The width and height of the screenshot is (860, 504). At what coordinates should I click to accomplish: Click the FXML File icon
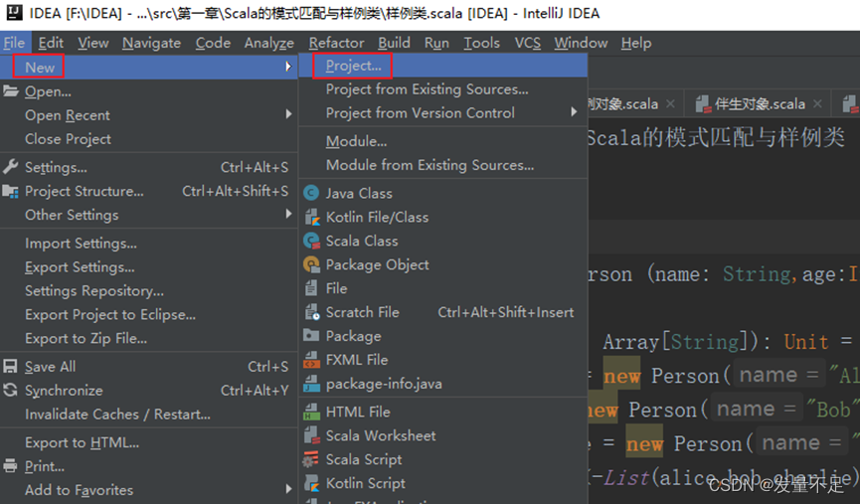pyautogui.click(x=311, y=360)
